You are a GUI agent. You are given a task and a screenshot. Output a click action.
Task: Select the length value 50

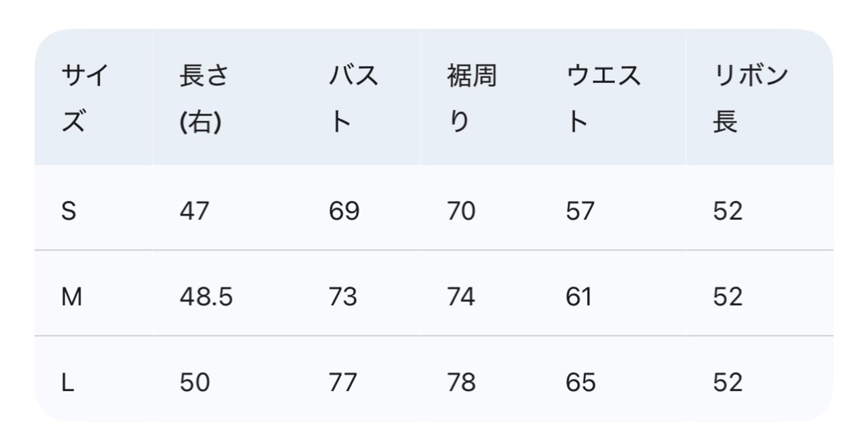pos(195,383)
